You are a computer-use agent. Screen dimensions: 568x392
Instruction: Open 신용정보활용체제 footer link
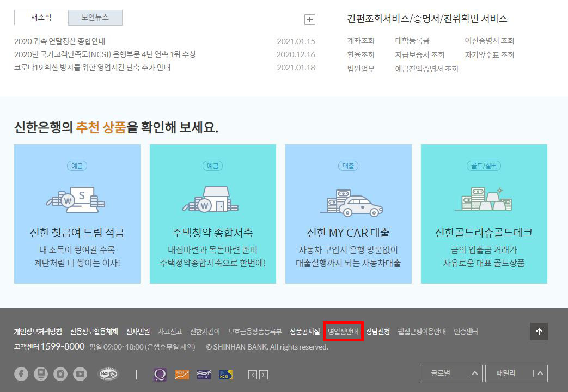click(94, 332)
